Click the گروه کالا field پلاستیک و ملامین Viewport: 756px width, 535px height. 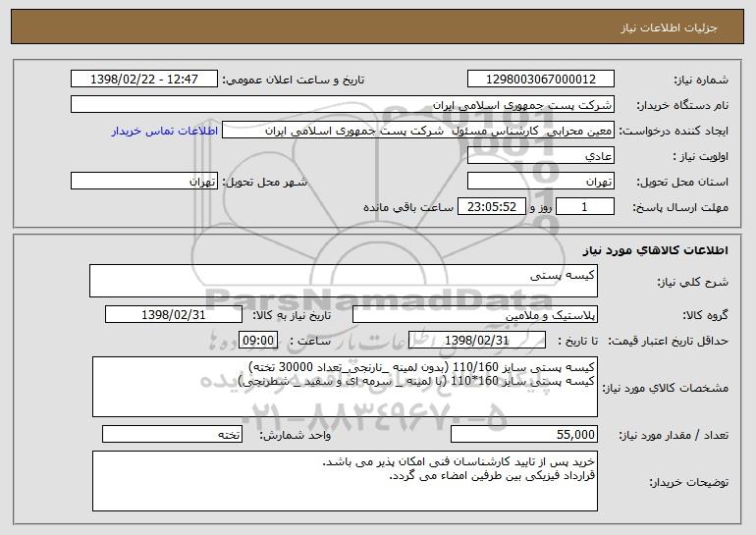tap(475, 315)
